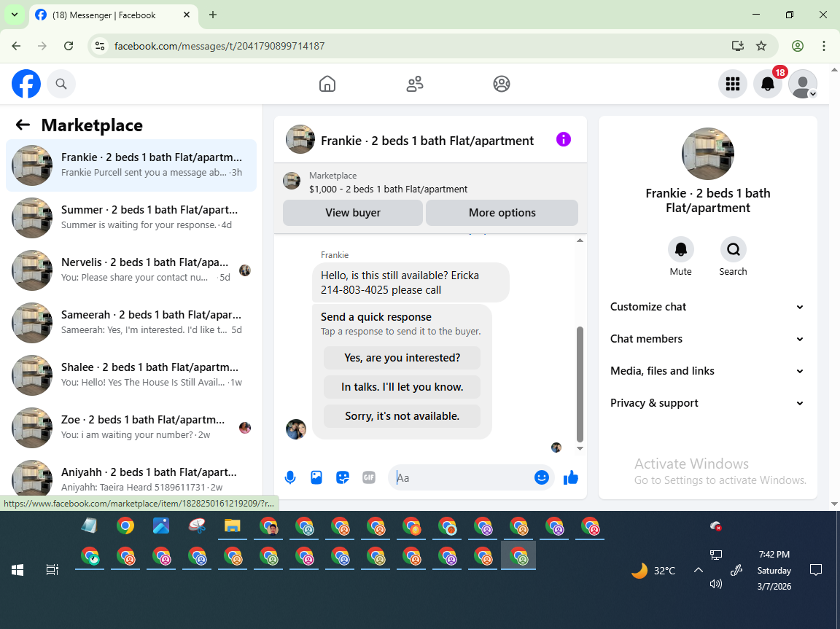Open the tab search dropdown
840x629 pixels.
[x=15, y=15]
